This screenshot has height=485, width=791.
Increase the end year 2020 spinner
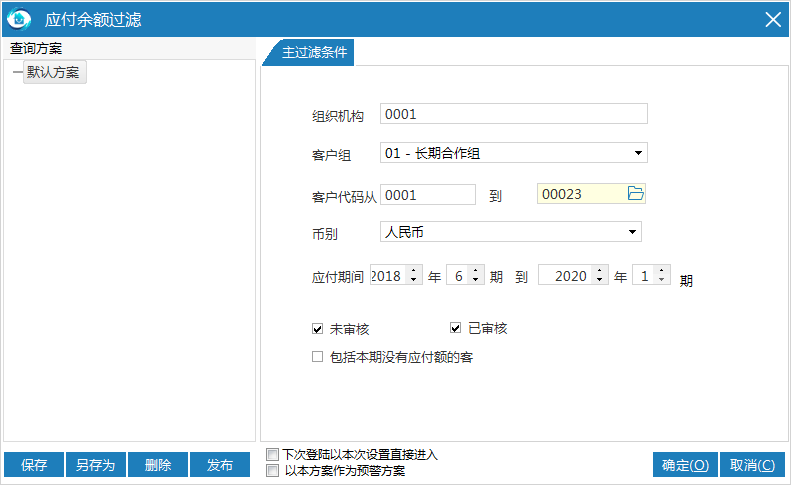599,271
